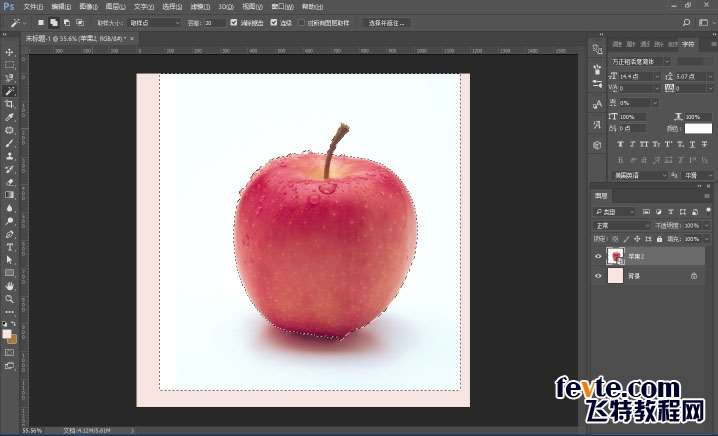
Task: Click the foreground color swatch
Action: click(7, 334)
